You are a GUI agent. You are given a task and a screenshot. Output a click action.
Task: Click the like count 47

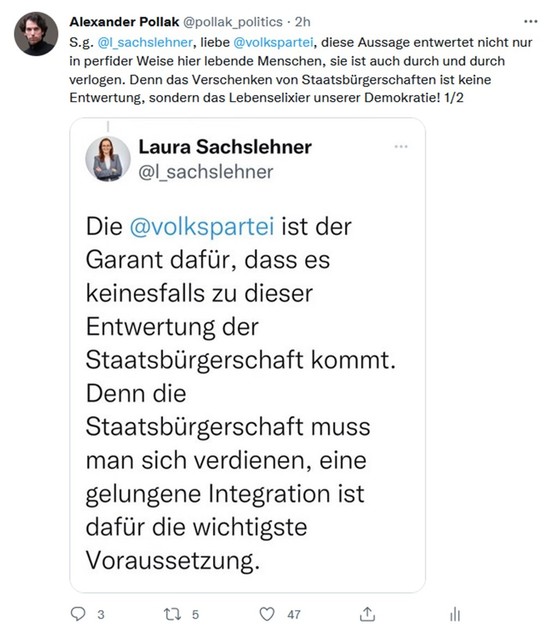(294, 615)
